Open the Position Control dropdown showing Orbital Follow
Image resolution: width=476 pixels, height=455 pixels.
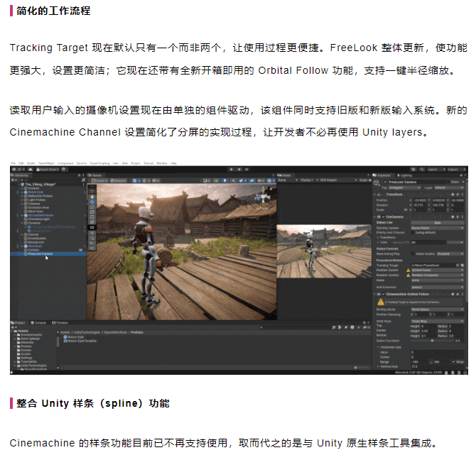(x=438, y=270)
